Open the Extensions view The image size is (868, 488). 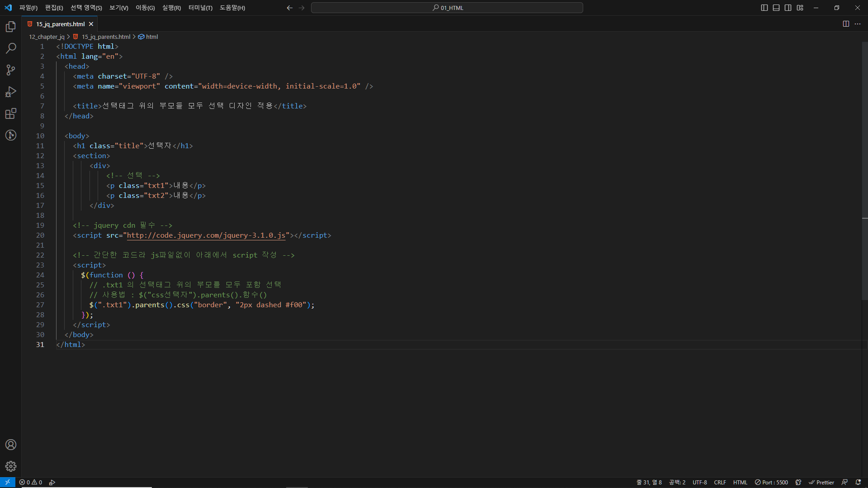[11, 113]
